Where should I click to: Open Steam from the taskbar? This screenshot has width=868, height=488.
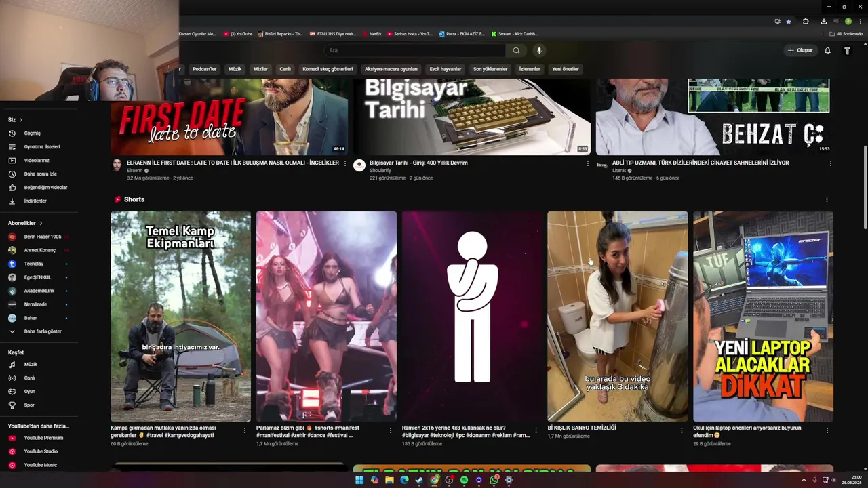click(x=419, y=480)
